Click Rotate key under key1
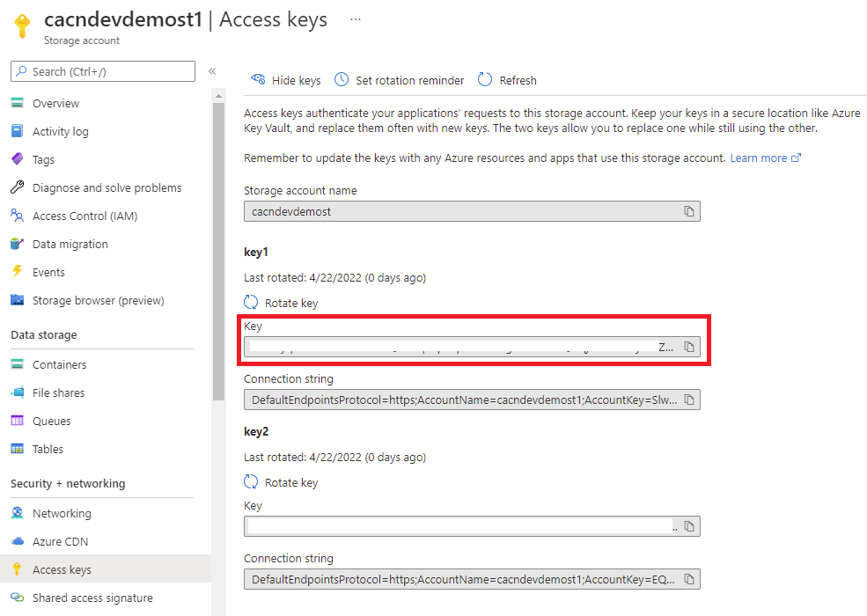867x616 pixels. (x=281, y=303)
